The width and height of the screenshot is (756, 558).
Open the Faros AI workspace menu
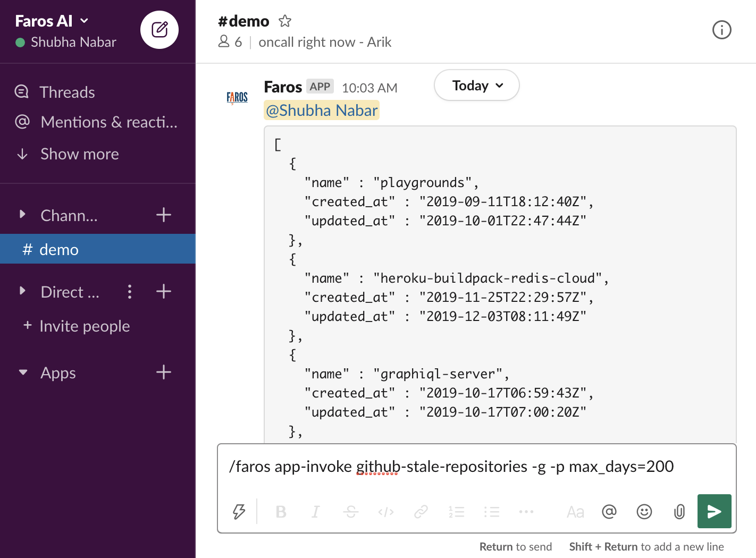point(52,21)
